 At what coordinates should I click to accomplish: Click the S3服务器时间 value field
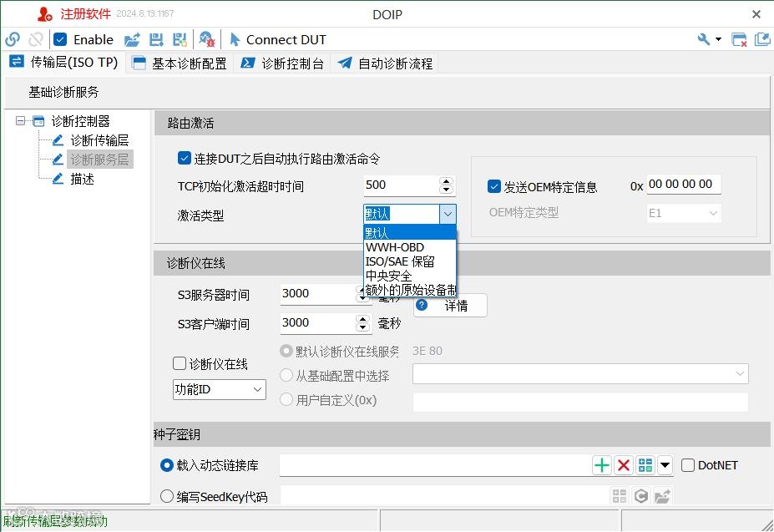(318, 293)
